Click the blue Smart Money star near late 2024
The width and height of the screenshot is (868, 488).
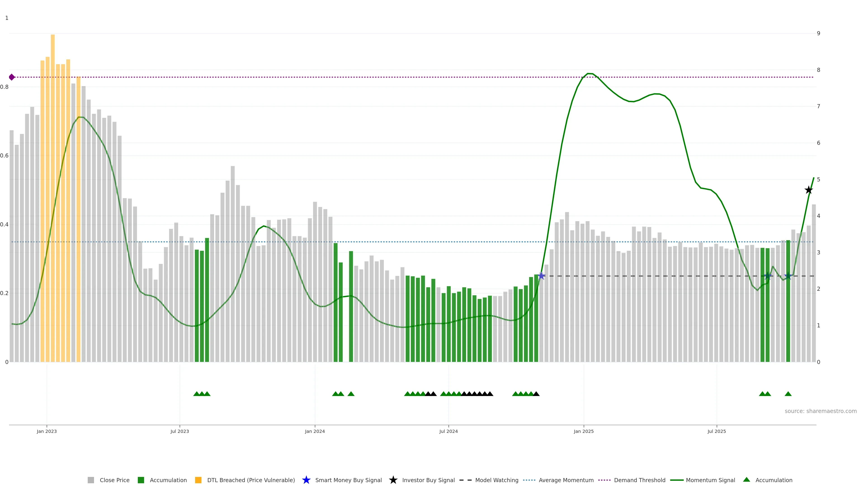point(541,276)
